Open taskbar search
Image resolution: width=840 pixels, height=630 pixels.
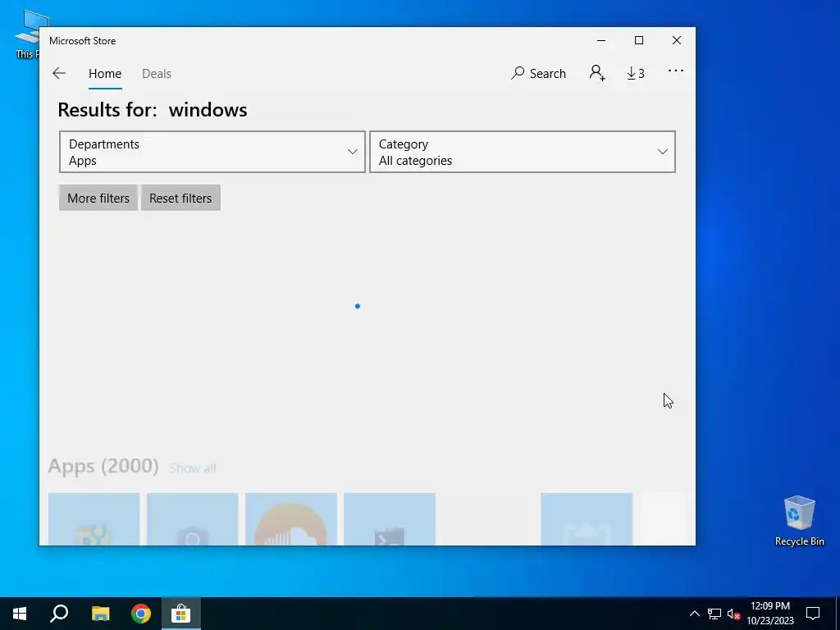59,614
